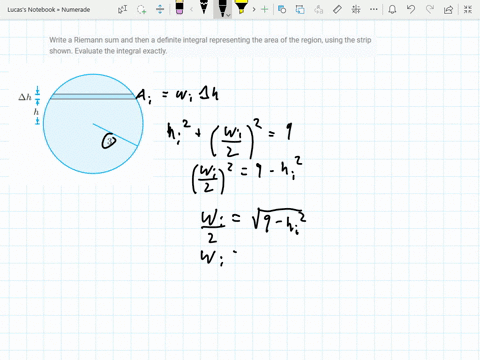The width and height of the screenshot is (480, 360).
Task: Open the shapes tool
Action: [282, 9]
